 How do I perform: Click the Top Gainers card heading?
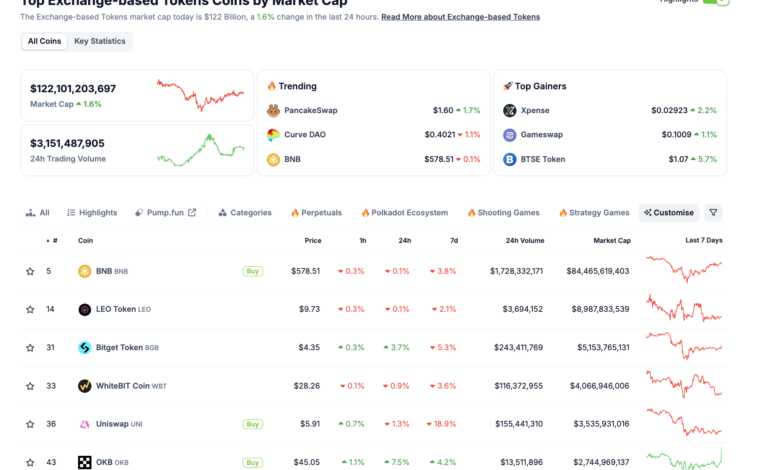tap(535, 86)
